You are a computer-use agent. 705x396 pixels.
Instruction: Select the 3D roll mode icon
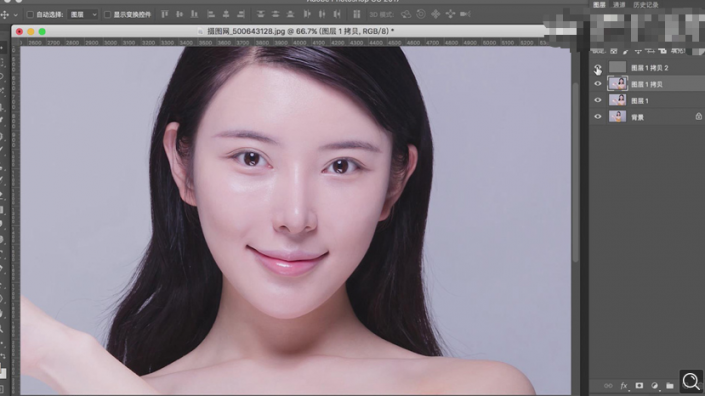tap(421, 14)
